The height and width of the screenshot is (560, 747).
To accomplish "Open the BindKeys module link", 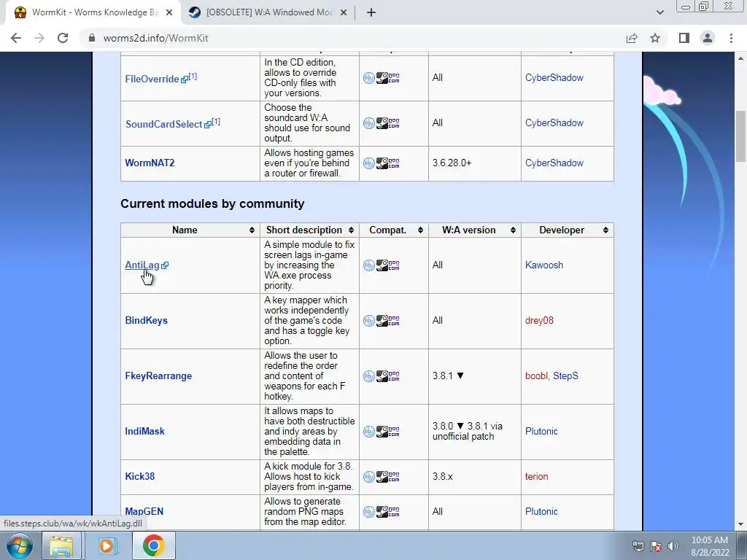I will click(146, 321).
